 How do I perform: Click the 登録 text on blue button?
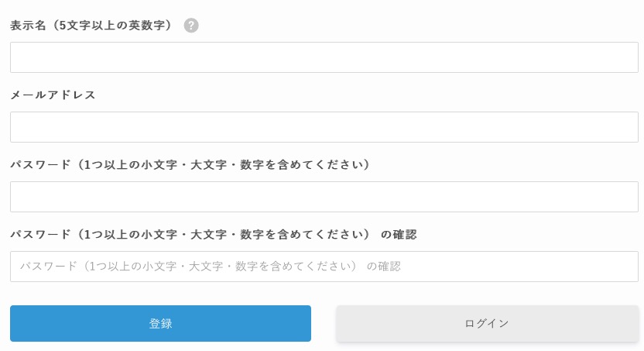(160, 323)
